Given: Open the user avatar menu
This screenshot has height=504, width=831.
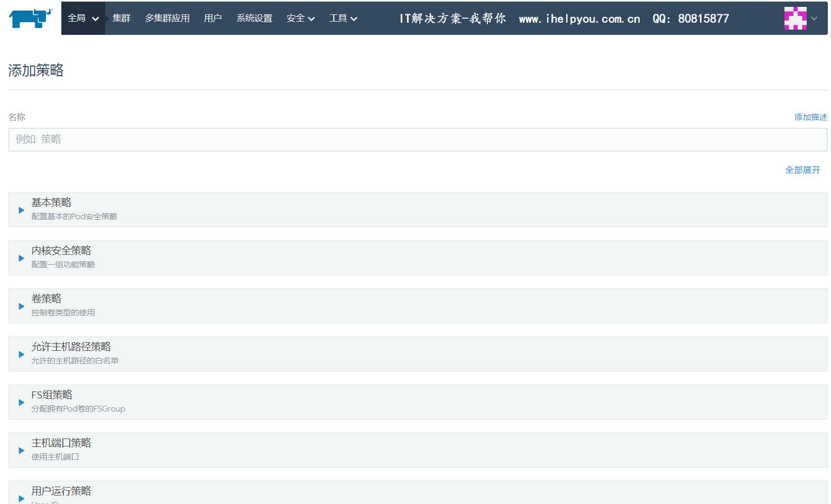Looking at the screenshot, I should tap(795, 18).
